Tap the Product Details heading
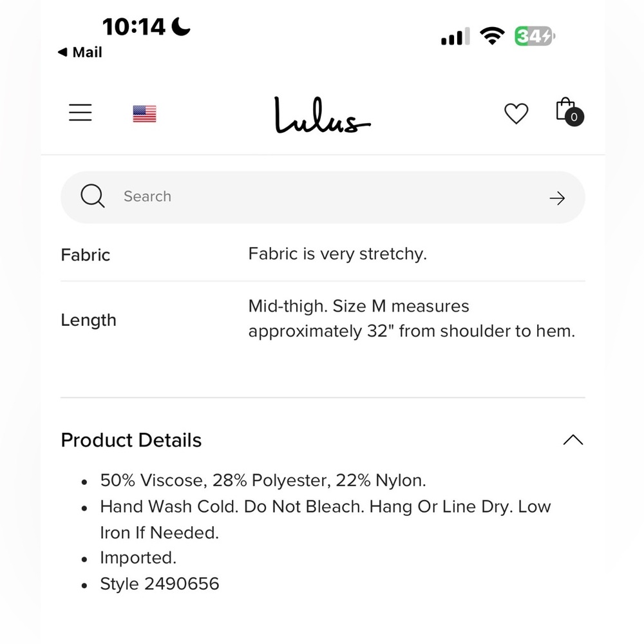This screenshot has width=644, height=644. 131,440
